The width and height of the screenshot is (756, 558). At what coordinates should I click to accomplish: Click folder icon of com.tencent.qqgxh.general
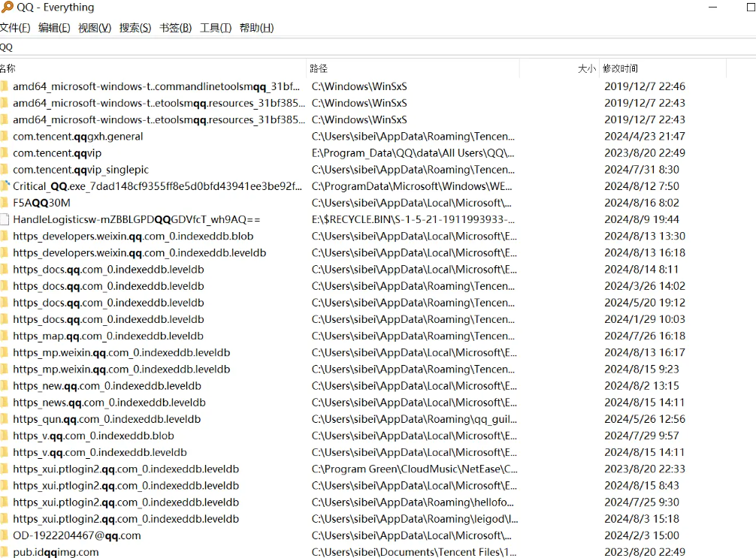click(5, 137)
